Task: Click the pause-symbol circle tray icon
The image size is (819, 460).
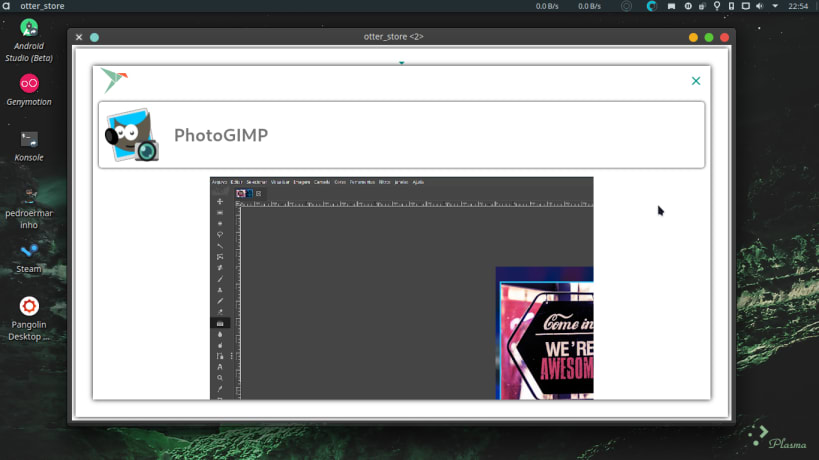Action: 688,6
